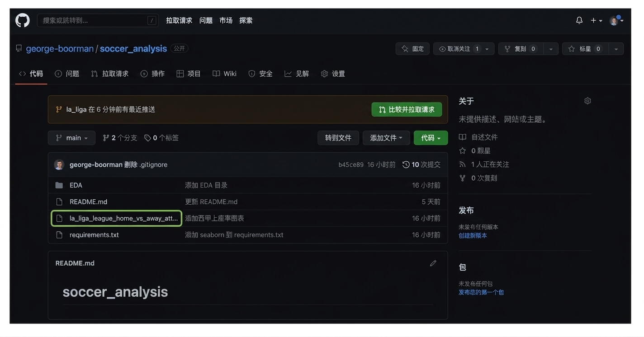The height and width of the screenshot is (337, 644).
Task: Click the 取消关注 unwatch button
Action: coord(458,49)
